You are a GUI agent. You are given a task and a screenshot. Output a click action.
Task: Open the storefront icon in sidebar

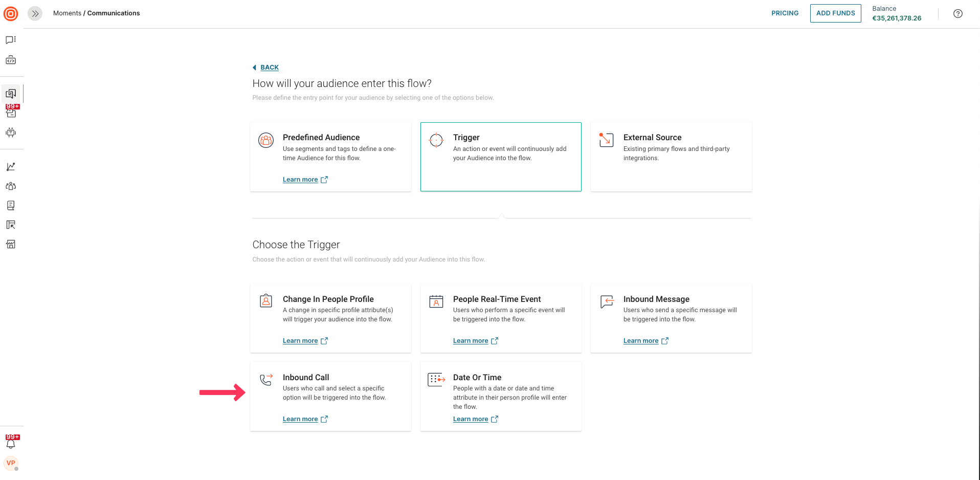click(x=11, y=244)
